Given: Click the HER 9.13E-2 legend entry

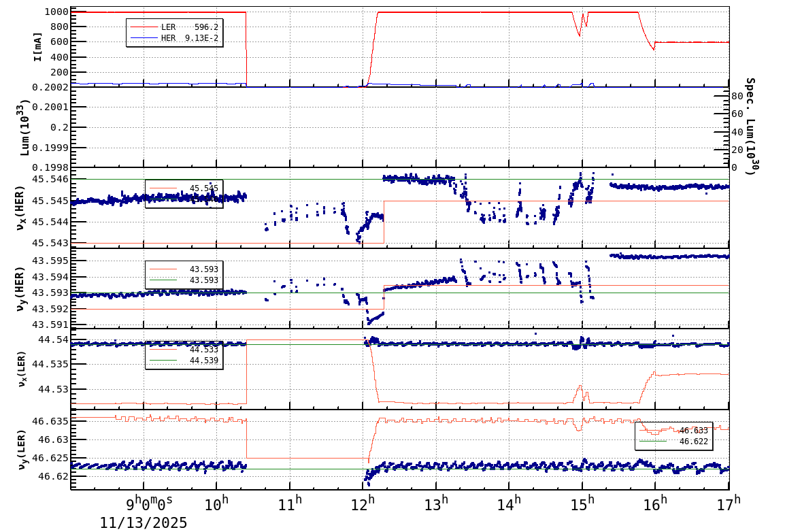Looking at the screenshot, I should [x=174, y=38].
